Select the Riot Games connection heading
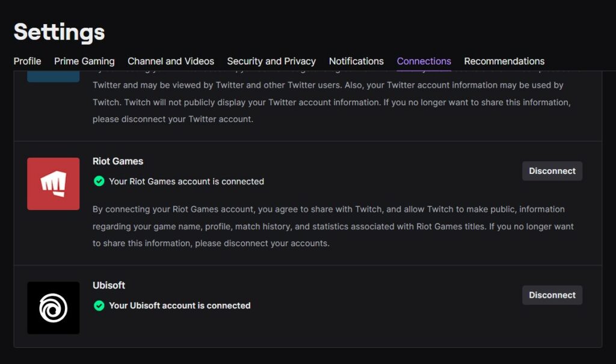 coord(118,161)
